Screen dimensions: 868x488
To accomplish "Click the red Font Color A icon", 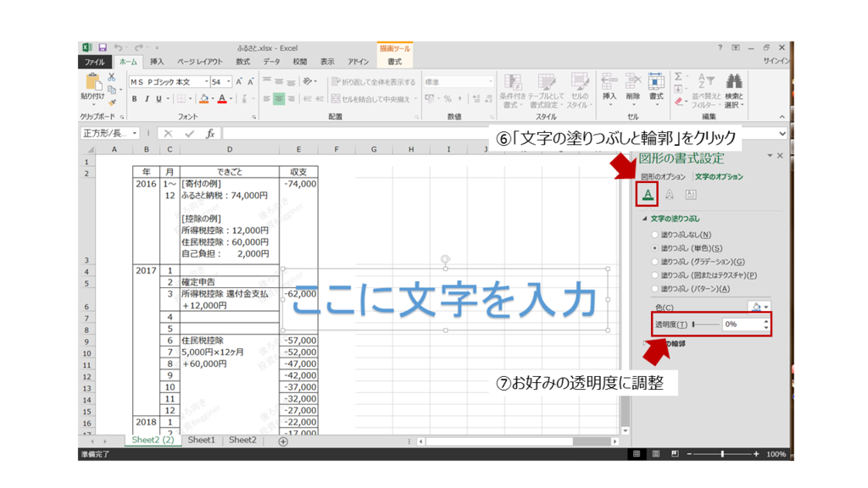I will 222,99.
